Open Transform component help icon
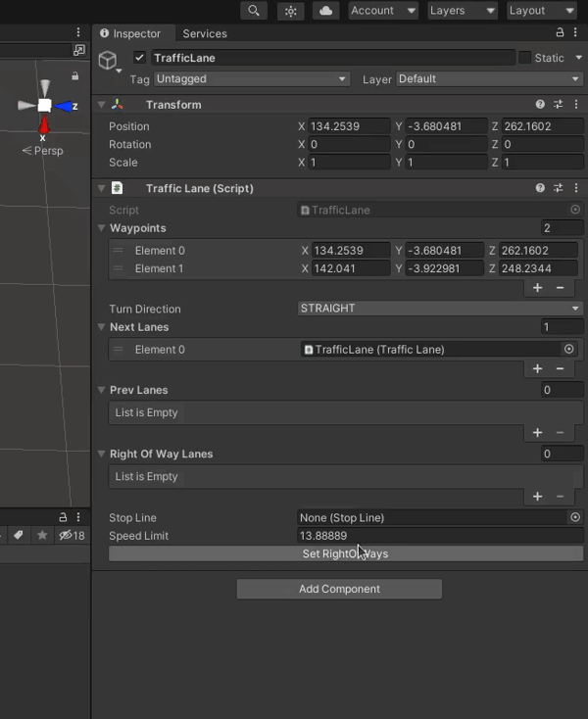Screen dimensions: 588x719 540,105
